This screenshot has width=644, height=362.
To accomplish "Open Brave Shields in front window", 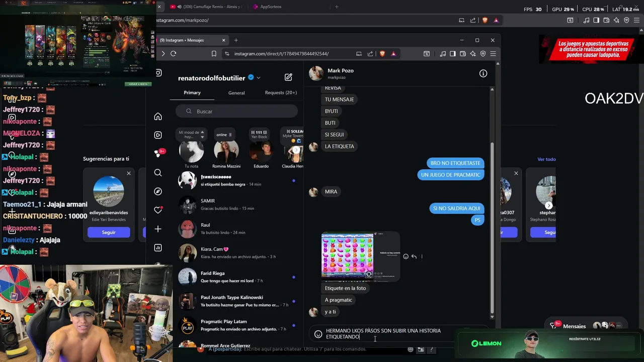I will pos(382,54).
